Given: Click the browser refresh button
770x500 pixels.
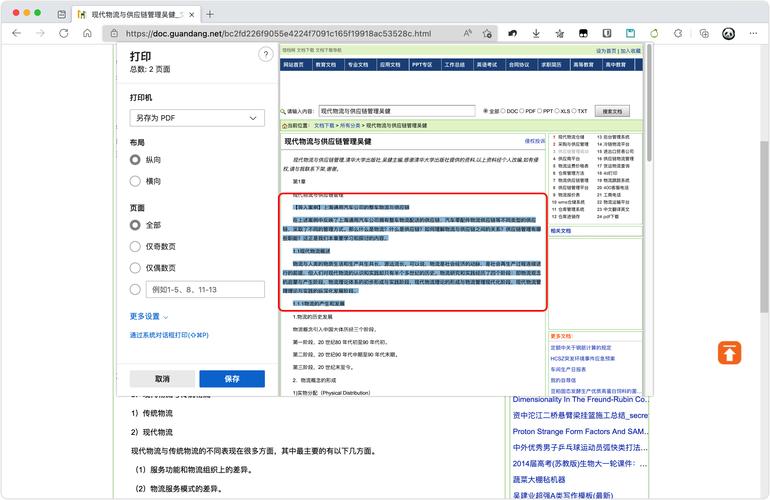Looking at the screenshot, I should coord(65,33).
